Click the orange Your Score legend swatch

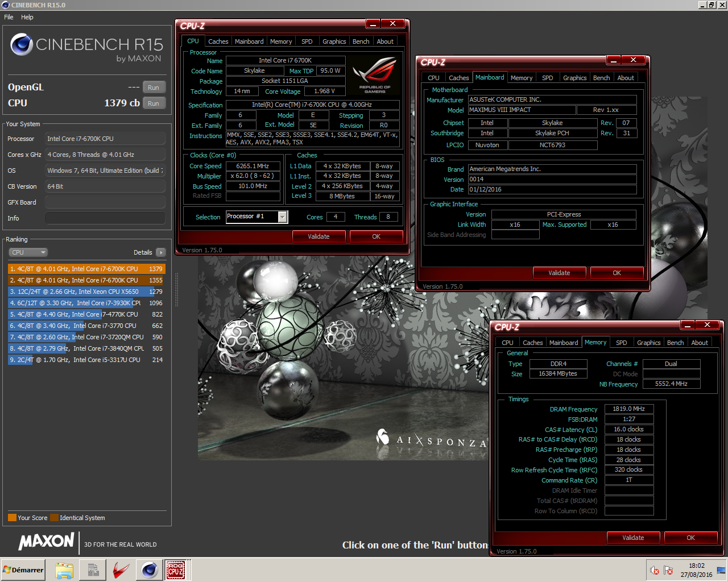pyautogui.click(x=12, y=518)
